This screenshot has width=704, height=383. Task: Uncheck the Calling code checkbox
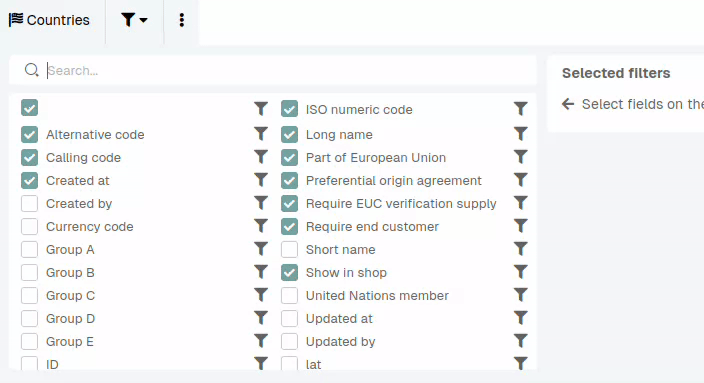point(29,157)
